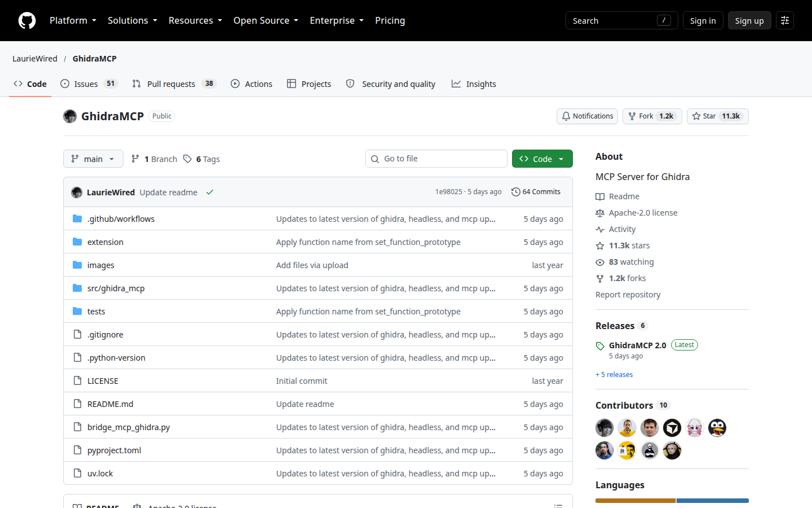Click the Sign in button
The image size is (812, 508).
click(703, 20)
